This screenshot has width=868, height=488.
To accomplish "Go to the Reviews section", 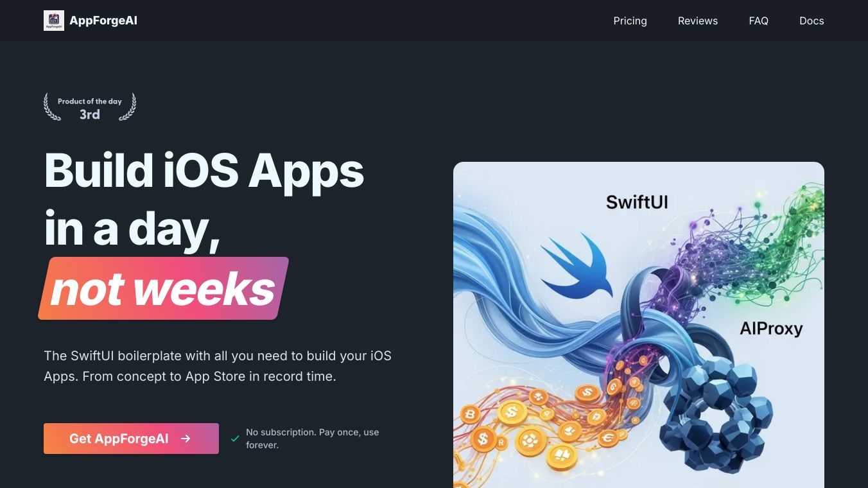I will (698, 21).
